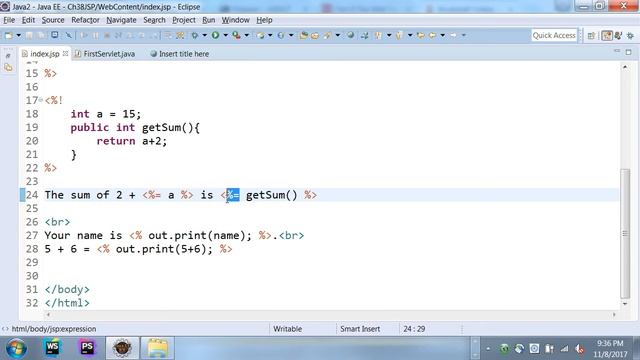The height and width of the screenshot is (360, 640).
Task: Click the Next Annotation toolbar icon
Action: (x=378, y=36)
